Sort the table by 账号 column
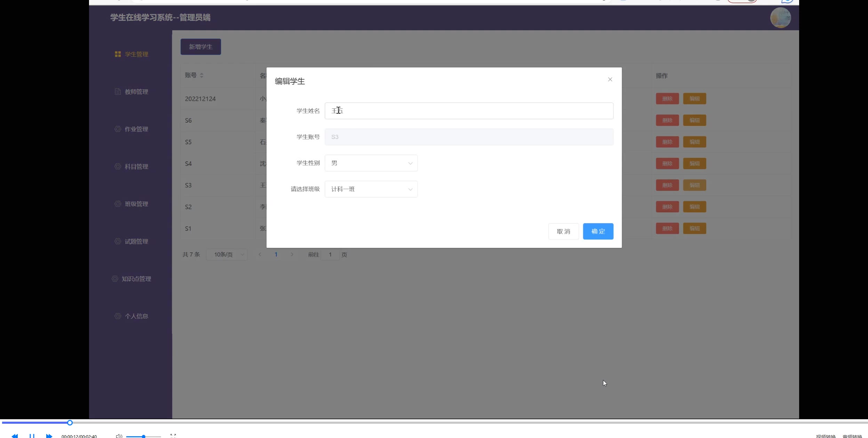Image resolution: width=868 pixels, height=438 pixels. [x=202, y=75]
